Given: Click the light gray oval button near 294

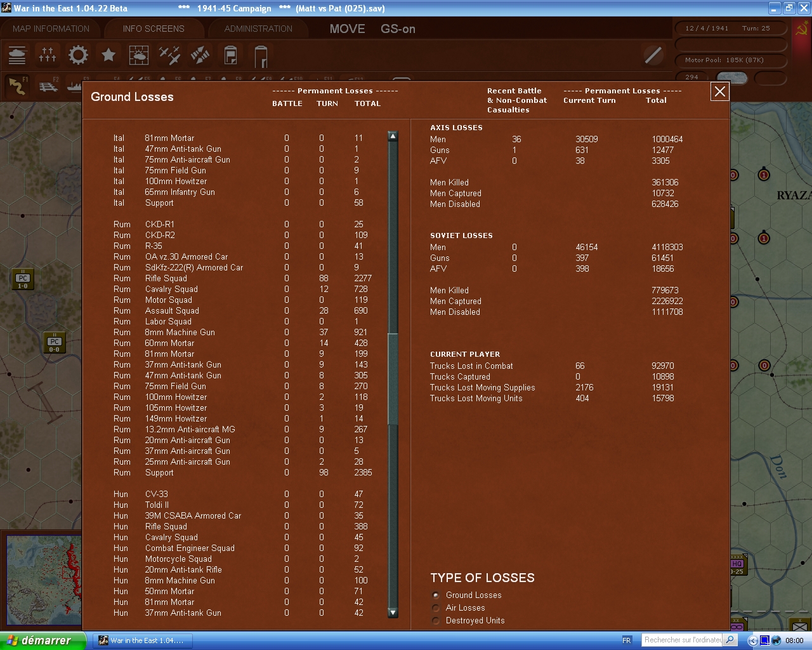Looking at the screenshot, I should [x=731, y=78].
